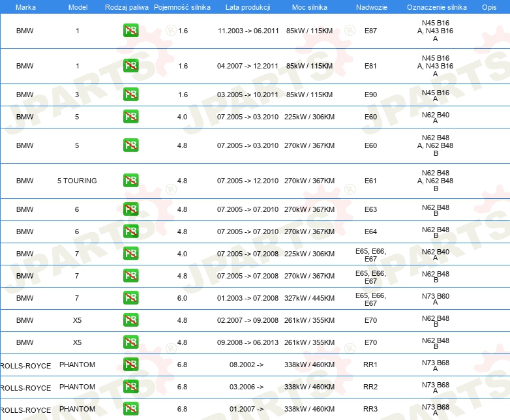
Task: Click the fuel icon for the 6.0 BMW 7
Action: tap(130, 298)
